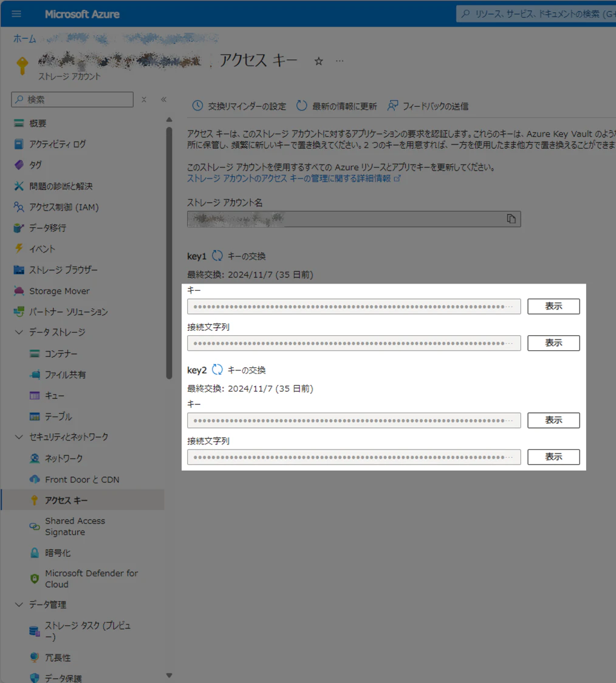This screenshot has height=683, width=616.
Task: Open the more options ellipsis near title
Action: point(340,61)
